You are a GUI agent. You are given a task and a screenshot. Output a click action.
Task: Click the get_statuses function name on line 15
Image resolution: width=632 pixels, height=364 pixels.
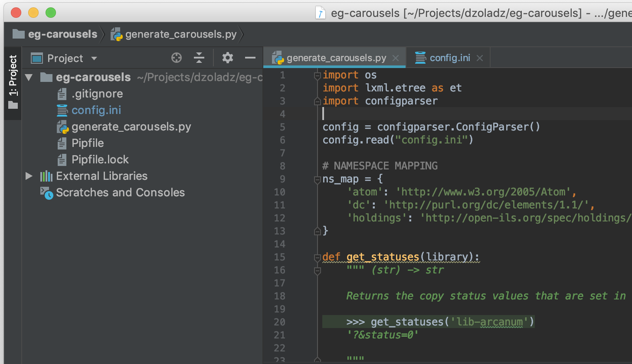(383, 257)
